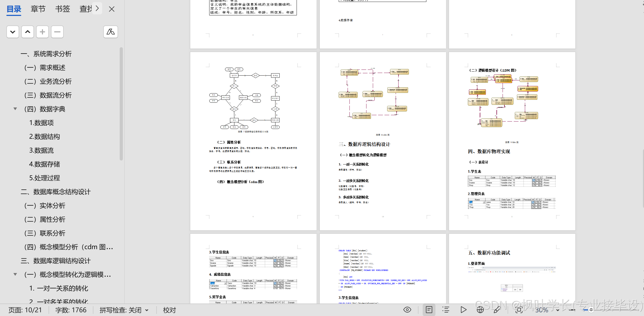Collapse headings with up-chevron button
The image size is (644, 316).
pyautogui.click(x=28, y=32)
